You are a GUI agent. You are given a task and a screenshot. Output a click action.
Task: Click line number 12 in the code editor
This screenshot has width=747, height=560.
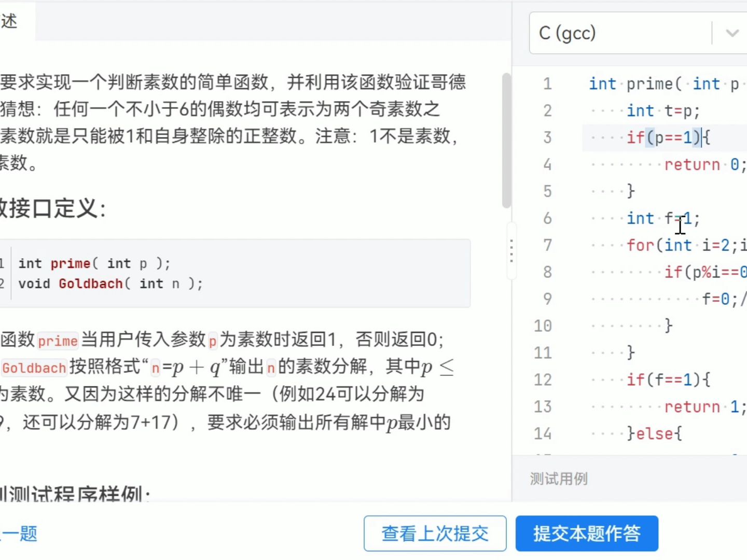tap(543, 380)
